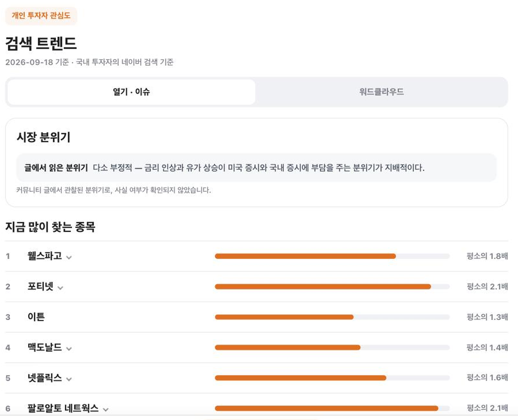Click the 평소의 1.8배 value
Viewport: 518px width, 420px height.
487,256
